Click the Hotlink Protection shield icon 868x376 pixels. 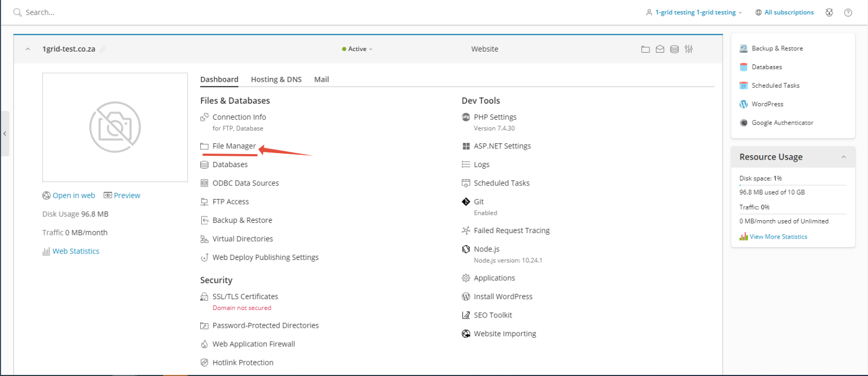(205, 363)
